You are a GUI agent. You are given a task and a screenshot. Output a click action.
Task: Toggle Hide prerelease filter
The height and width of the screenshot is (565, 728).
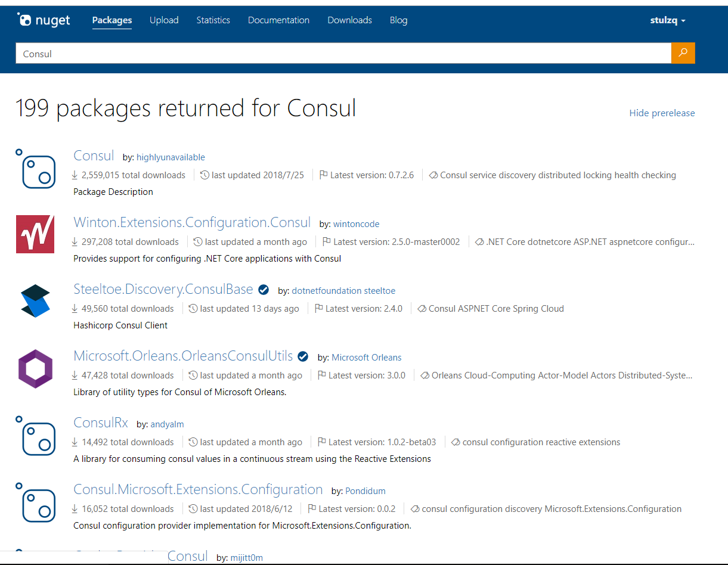[x=662, y=113]
